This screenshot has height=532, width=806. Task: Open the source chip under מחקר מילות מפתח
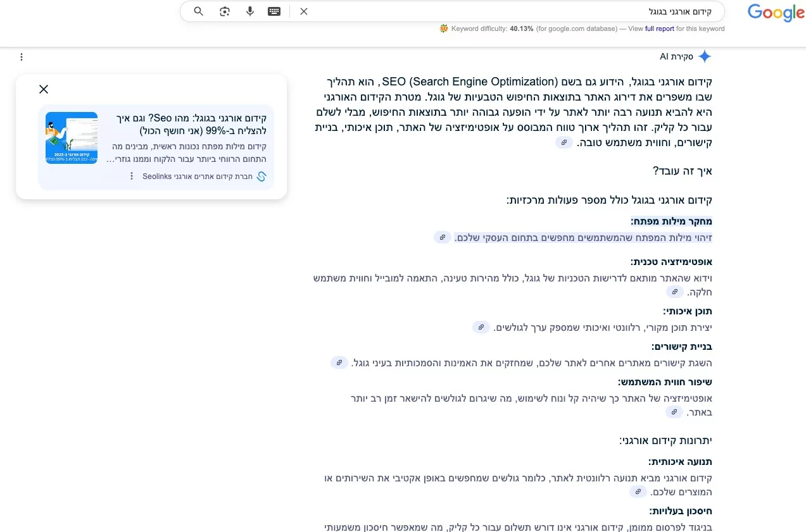pos(443,237)
